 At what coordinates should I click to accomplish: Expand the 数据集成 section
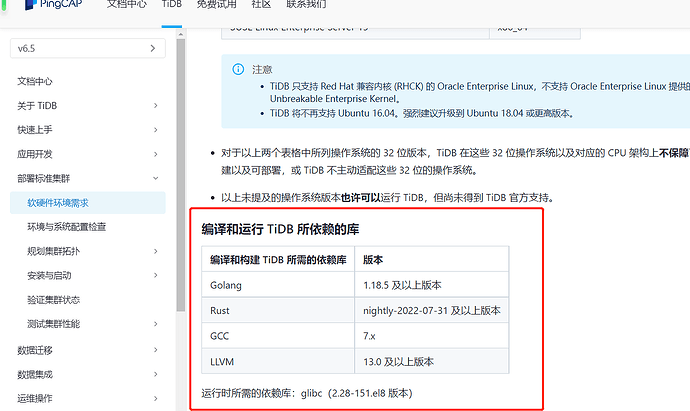point(155,374)
